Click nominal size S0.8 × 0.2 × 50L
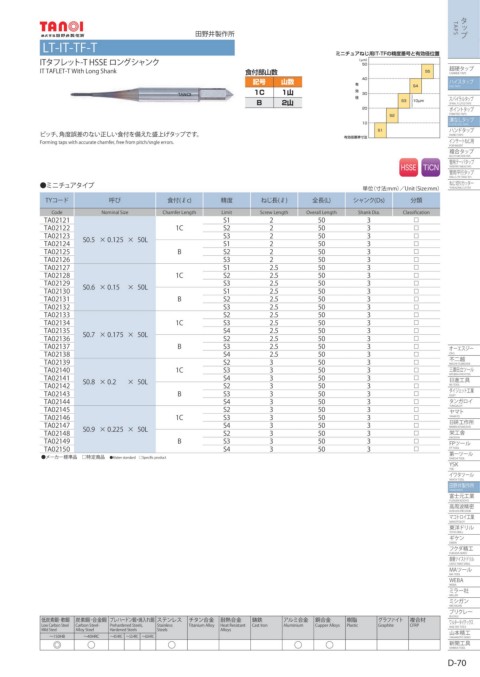The width and height of the screenshot is (480, 677). (115, 382)
